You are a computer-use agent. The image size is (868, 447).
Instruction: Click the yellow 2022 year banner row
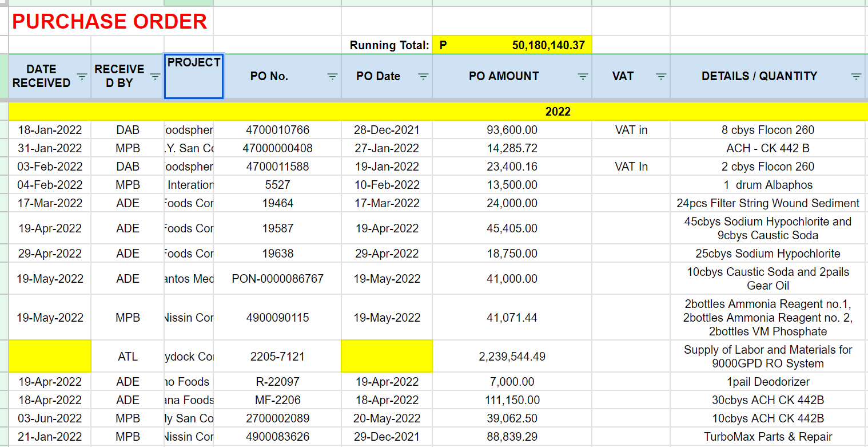coord(438,112)
